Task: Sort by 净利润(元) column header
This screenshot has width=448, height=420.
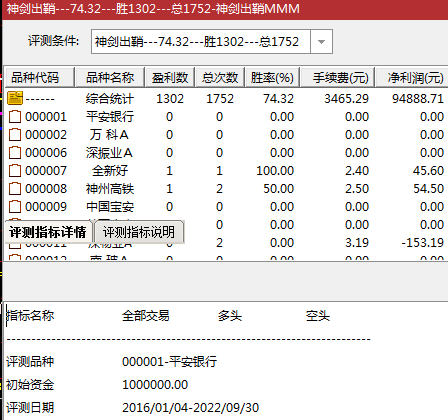Action: 412,77
